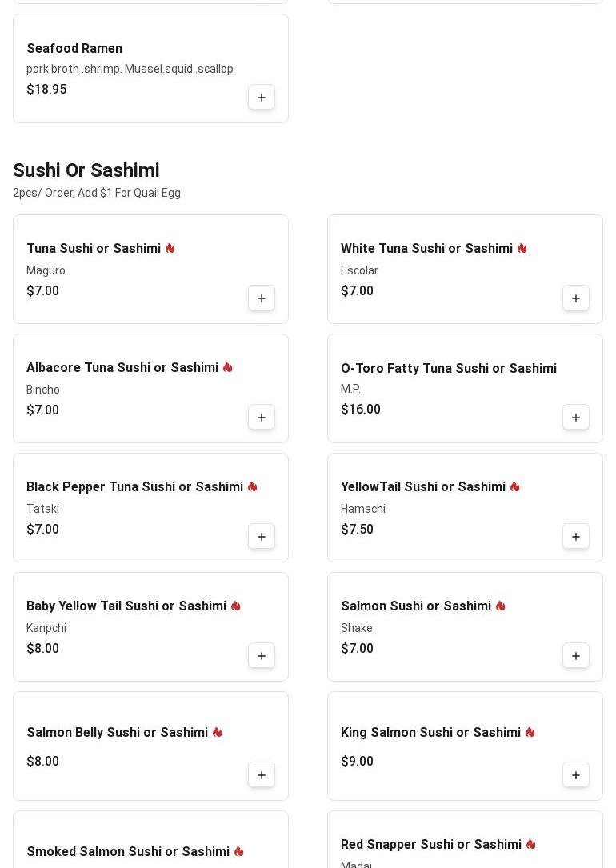The width and height of the screenshot is (616, 868).
Task: Select Smoked Salmon Sushi or Sashimi
Action: click(128, 852)
